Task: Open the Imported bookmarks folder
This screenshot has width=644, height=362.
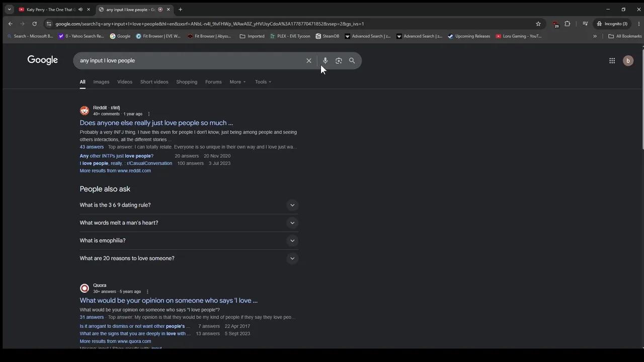Action: pyautogui.click(x=252, y=36)
